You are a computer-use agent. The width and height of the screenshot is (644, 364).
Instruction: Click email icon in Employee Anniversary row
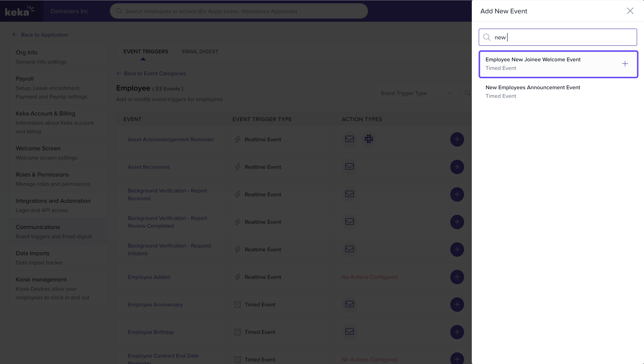pos(349,304)
